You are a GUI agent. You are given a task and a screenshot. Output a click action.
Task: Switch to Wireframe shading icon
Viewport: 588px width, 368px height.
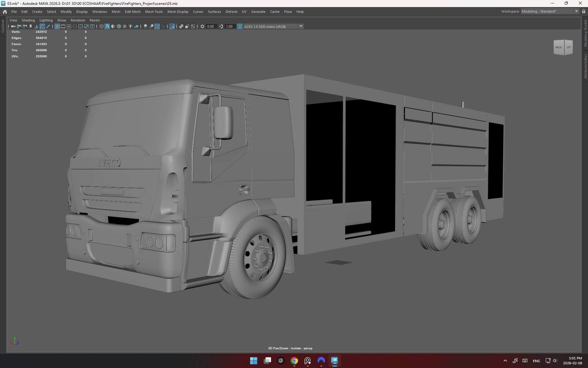point(101,26)
